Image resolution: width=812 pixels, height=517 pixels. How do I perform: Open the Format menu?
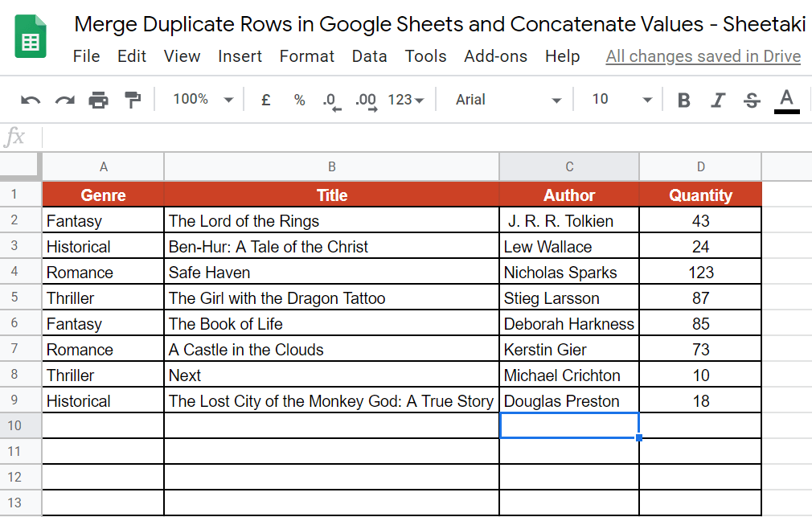coord(307,56)
